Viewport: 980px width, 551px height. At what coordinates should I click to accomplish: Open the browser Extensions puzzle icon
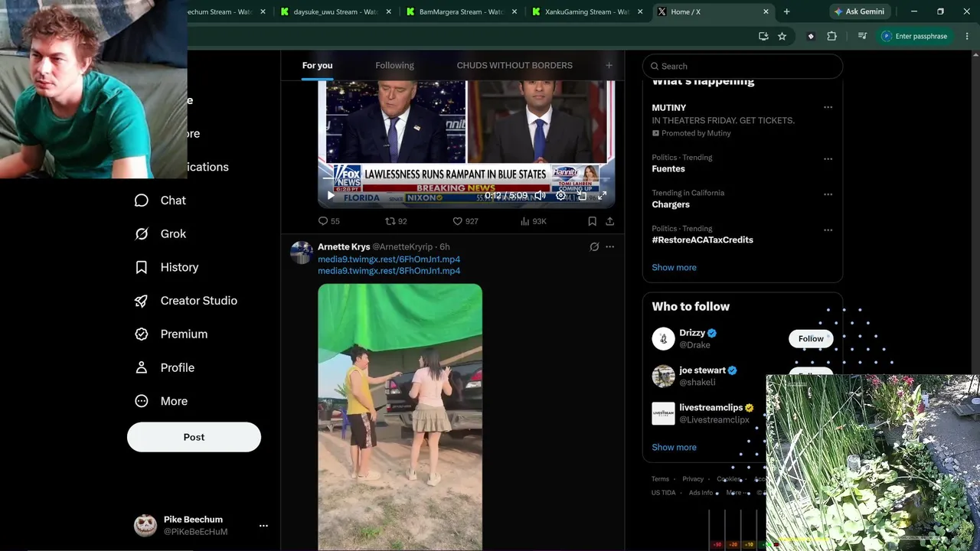831,36
